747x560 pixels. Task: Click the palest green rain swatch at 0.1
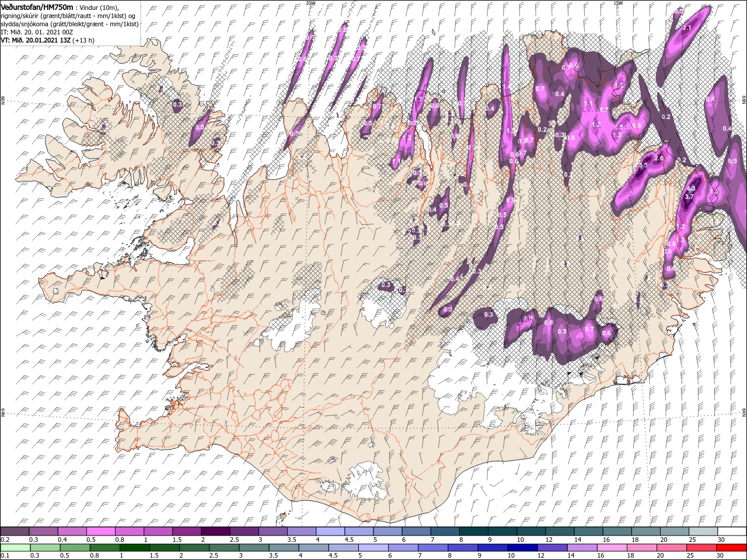click(15, 548)
